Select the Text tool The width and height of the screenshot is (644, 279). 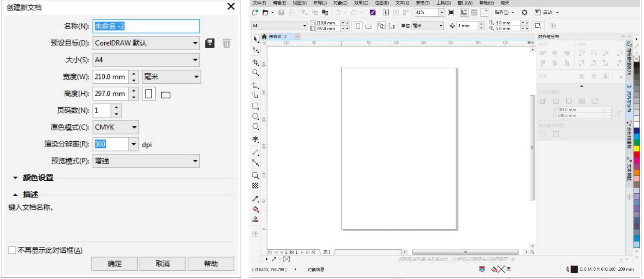click(x=255, y=140)
